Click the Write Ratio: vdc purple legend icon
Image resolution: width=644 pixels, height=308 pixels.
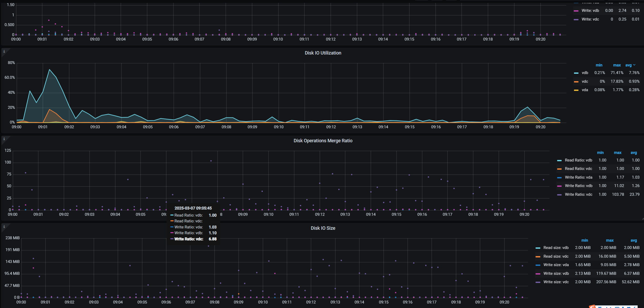560,195
